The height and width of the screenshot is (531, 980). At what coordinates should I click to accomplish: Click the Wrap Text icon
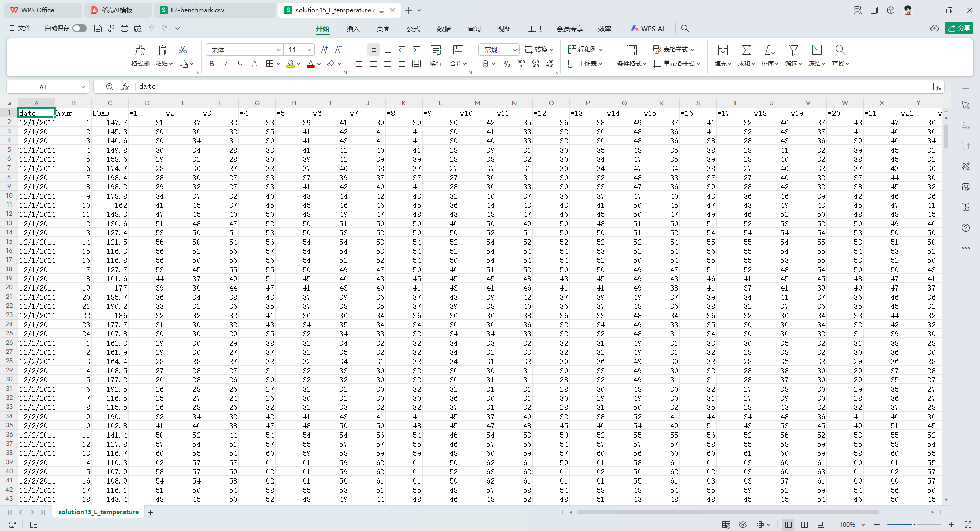pyautogui.click(x=436, y=50)
